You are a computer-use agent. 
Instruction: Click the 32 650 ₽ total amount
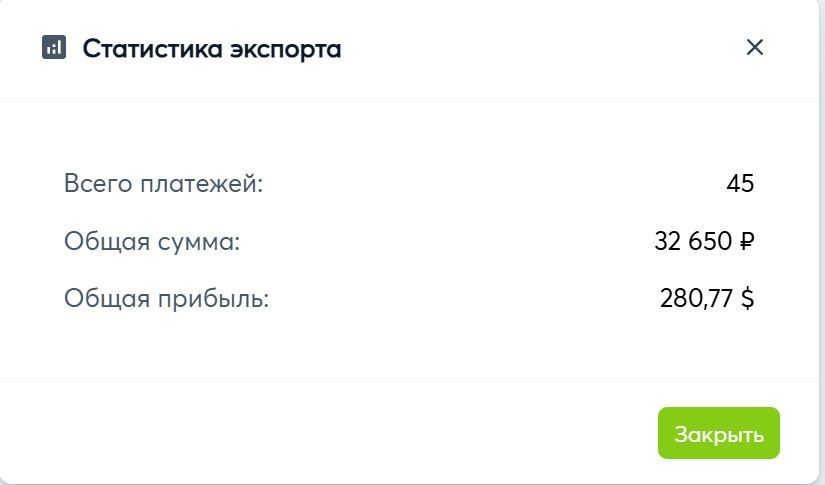(704, 241)
